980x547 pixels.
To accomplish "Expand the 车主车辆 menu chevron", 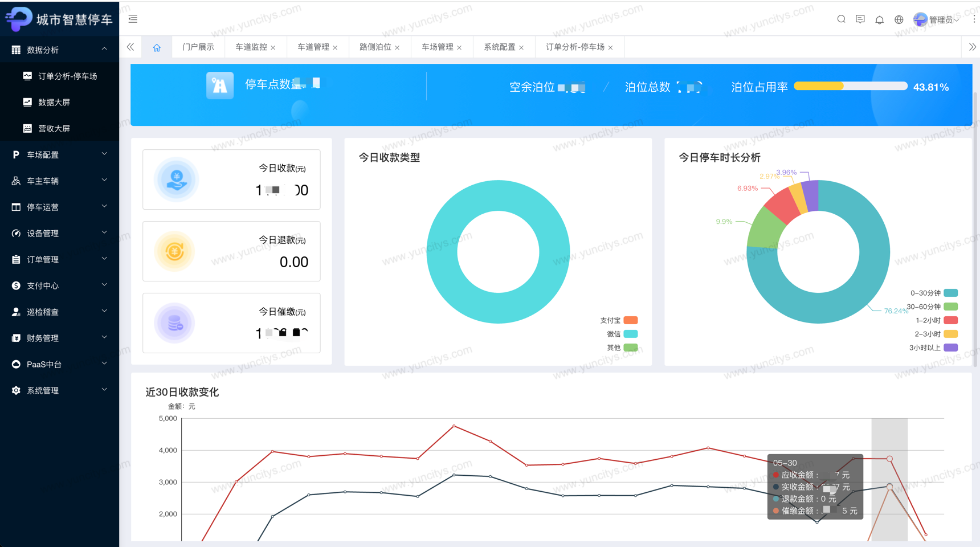I will point(104,181).
